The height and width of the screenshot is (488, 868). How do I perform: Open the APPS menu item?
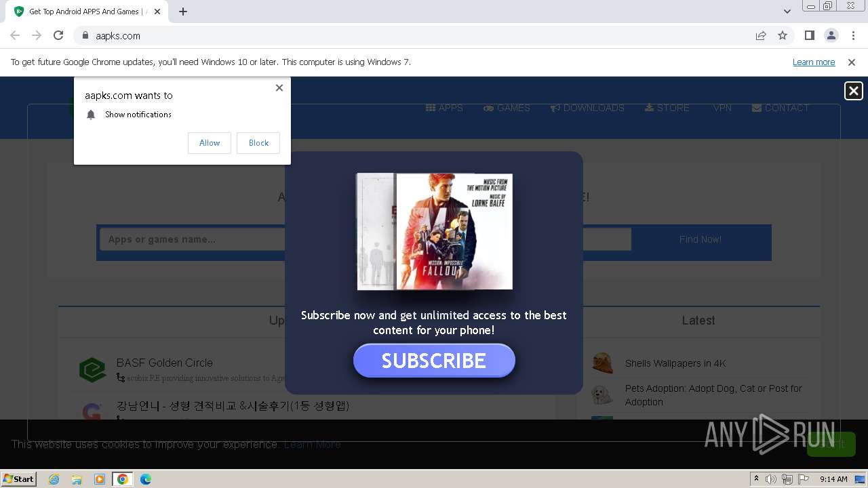tap(444, 108)
